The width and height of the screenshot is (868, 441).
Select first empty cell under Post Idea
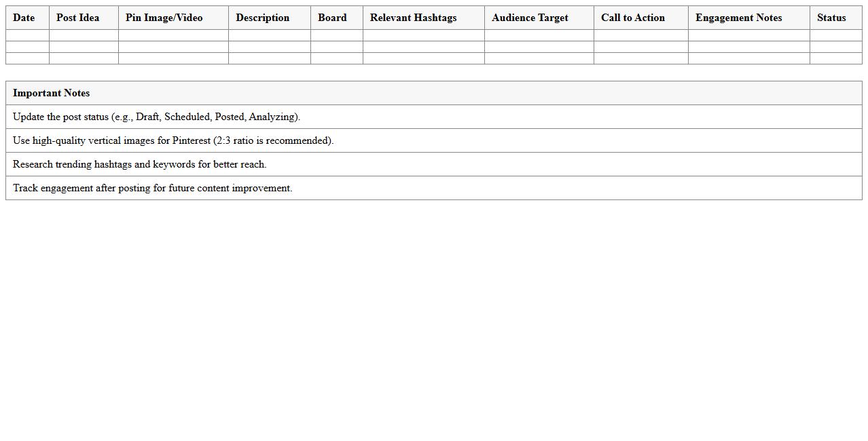pos(84,35)
